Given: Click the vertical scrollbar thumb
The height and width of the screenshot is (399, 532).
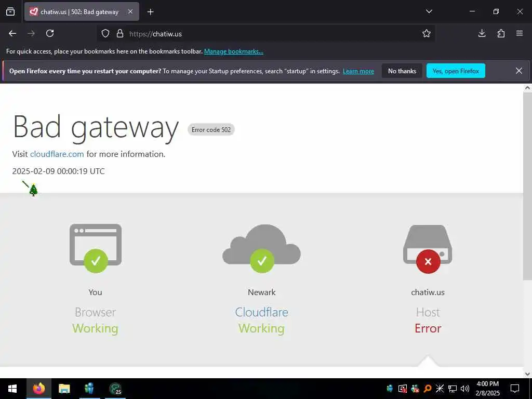Looking at the screenshot, I should 527,186.
